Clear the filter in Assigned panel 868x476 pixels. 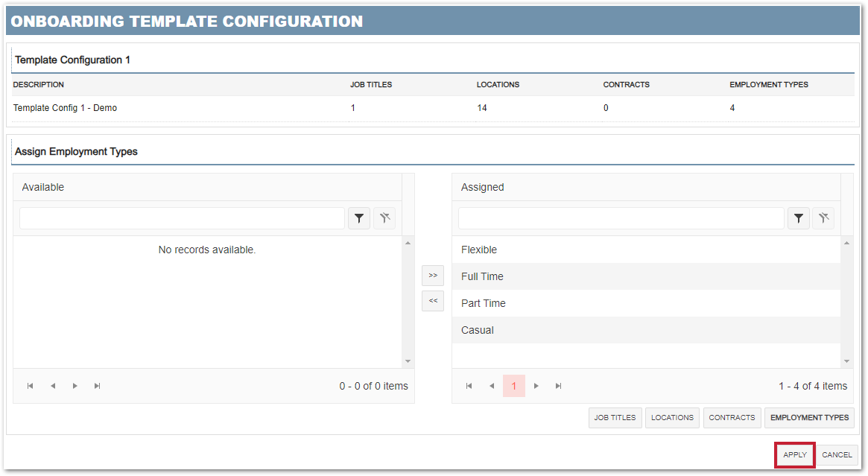823,218
